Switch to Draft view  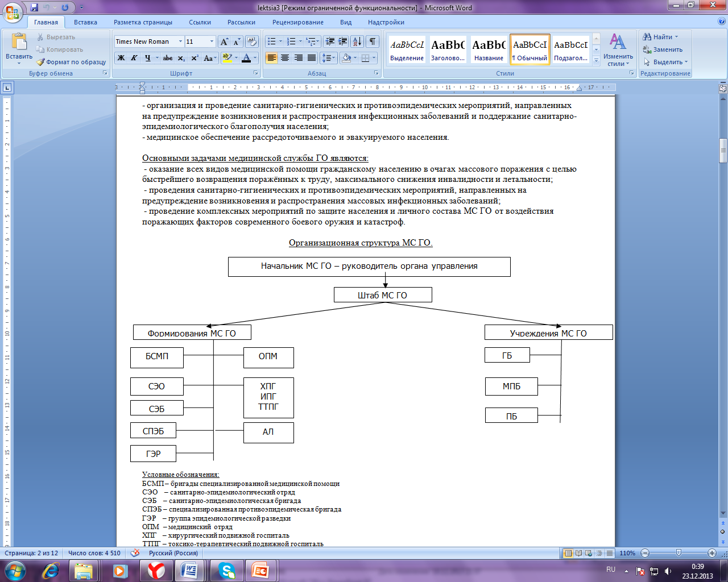pyautogui.click(x=609, y=553)
